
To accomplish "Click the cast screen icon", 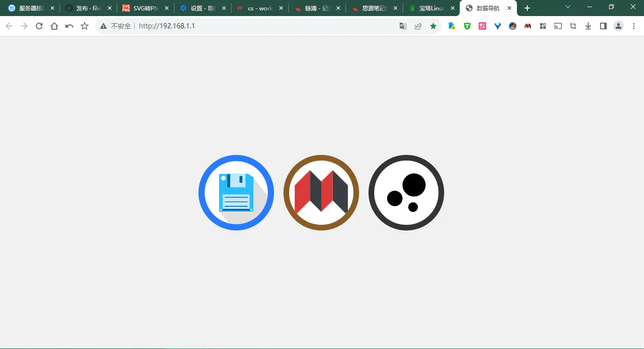I will tap(558, 26).
